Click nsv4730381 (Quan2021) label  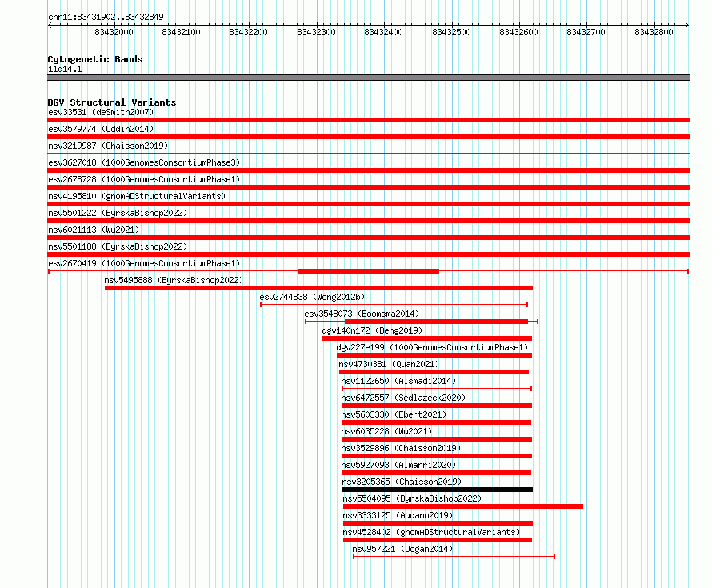(x=389, y=364)
